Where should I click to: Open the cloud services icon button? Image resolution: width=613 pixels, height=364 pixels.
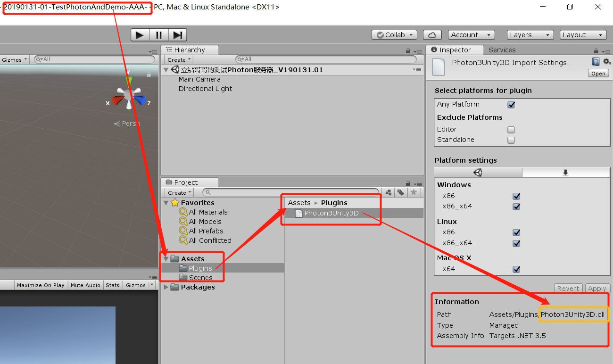point(432,35)
